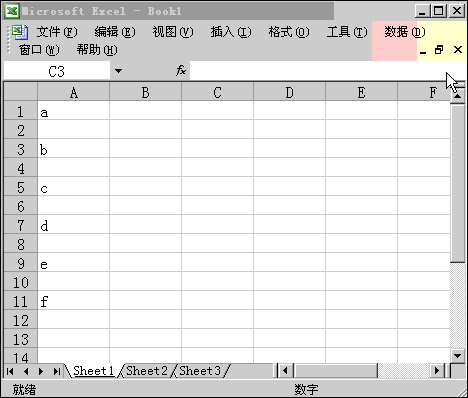
Task: Click vertical scrollbar up arrow
Action: (x=457, y=96)
